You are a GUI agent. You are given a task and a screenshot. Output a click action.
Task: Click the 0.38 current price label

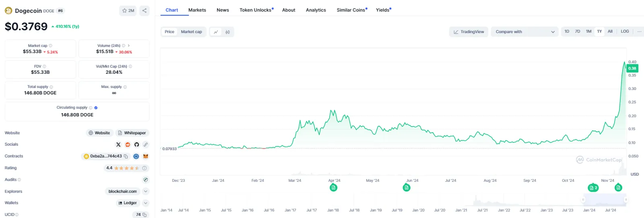click(x=632, y=69)
